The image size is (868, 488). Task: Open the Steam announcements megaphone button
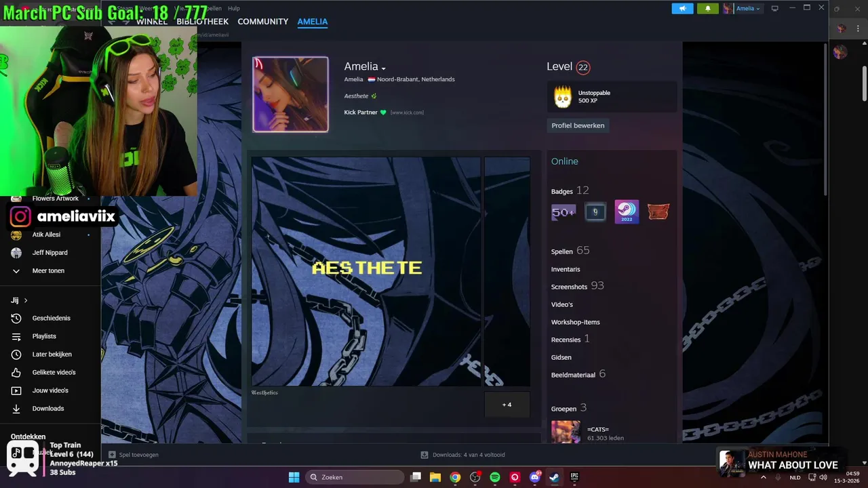pos(682,8)
